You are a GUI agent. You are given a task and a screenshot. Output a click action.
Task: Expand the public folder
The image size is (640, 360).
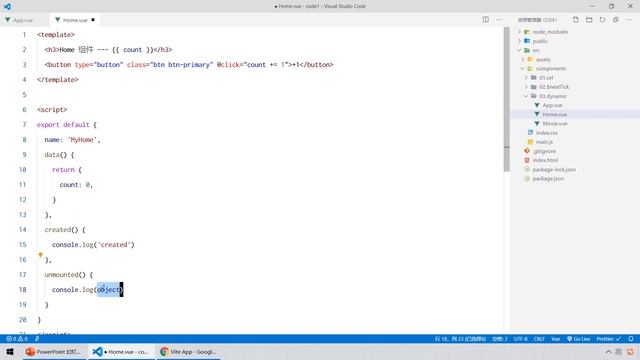pos(540,41)
